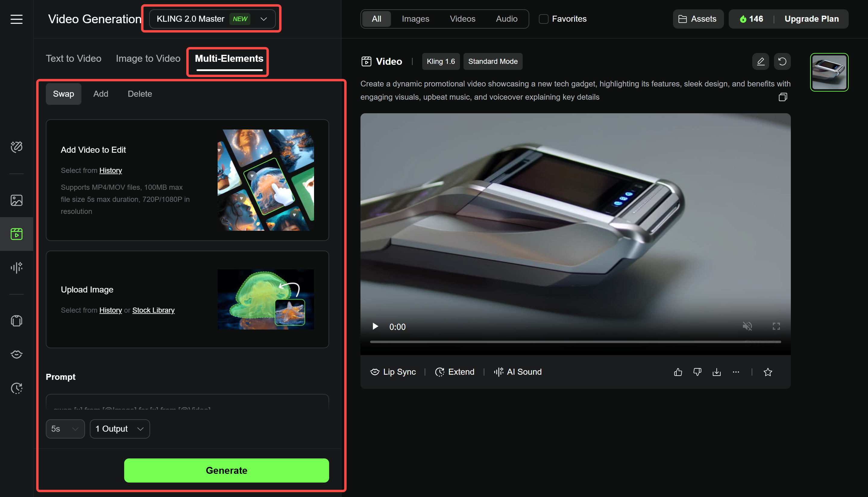Open the 1 Output dropdown
The width and height of the screenshot is (868, 497).
point(120,429)
